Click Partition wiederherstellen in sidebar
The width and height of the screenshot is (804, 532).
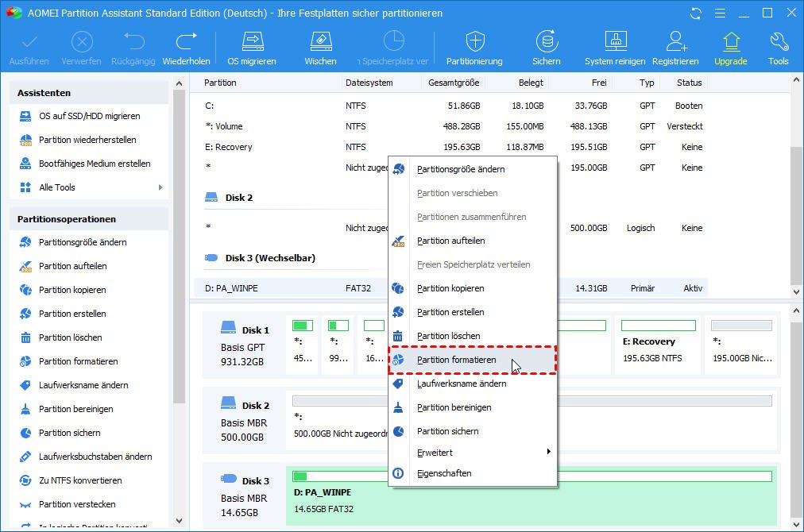point(87,140)
